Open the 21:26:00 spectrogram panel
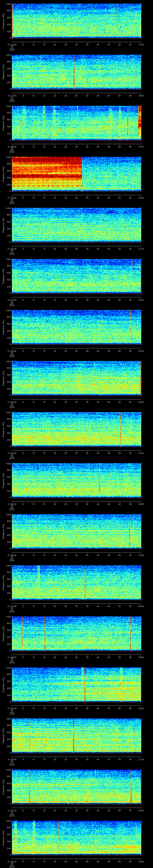This screenshot has width=153, height=868. click(x=76, y=531)
